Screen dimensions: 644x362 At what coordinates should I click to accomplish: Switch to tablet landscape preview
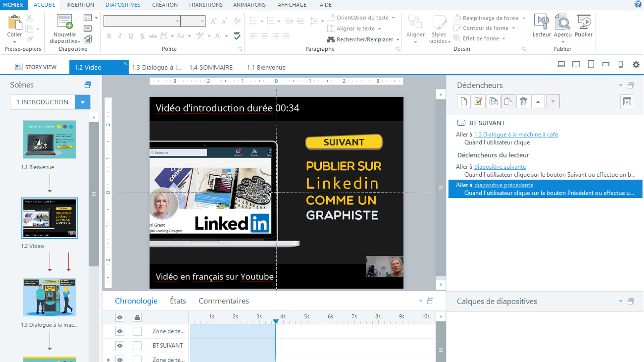coord(576,64)
